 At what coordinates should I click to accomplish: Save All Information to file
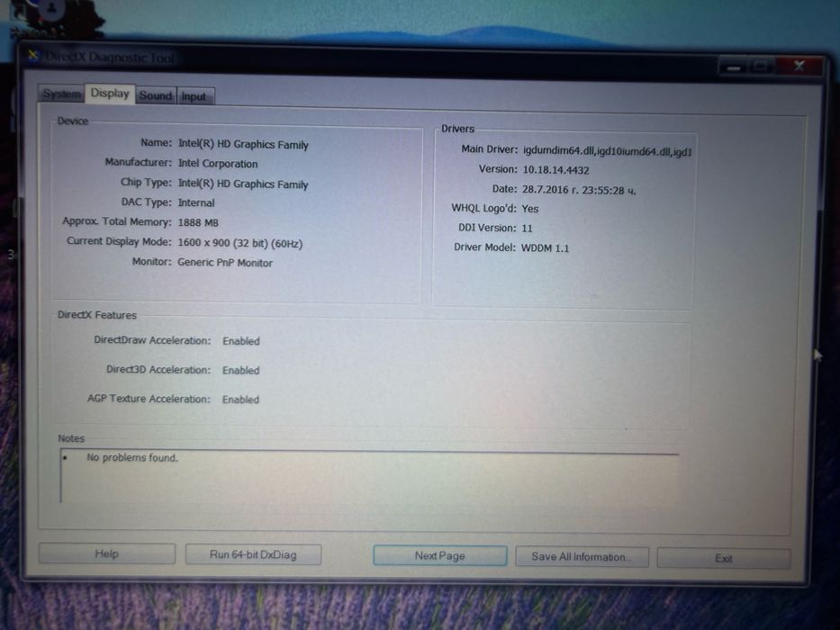pos(582,556)
